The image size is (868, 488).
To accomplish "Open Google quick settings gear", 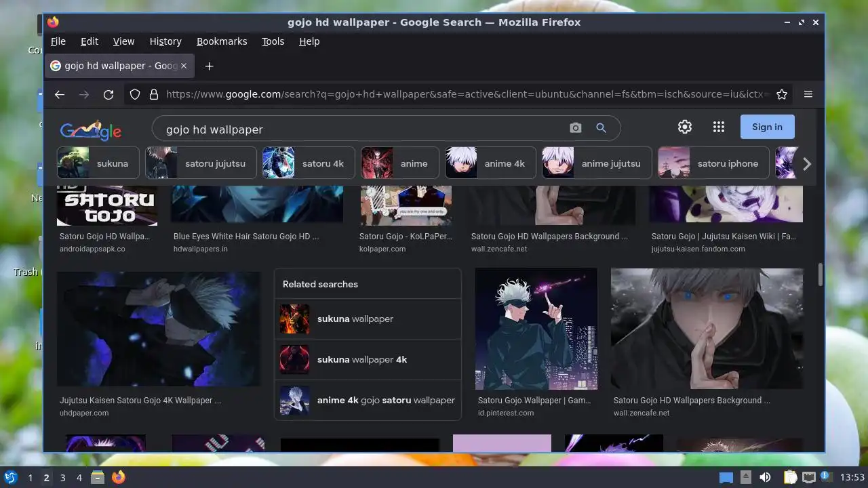I will 685,127.
